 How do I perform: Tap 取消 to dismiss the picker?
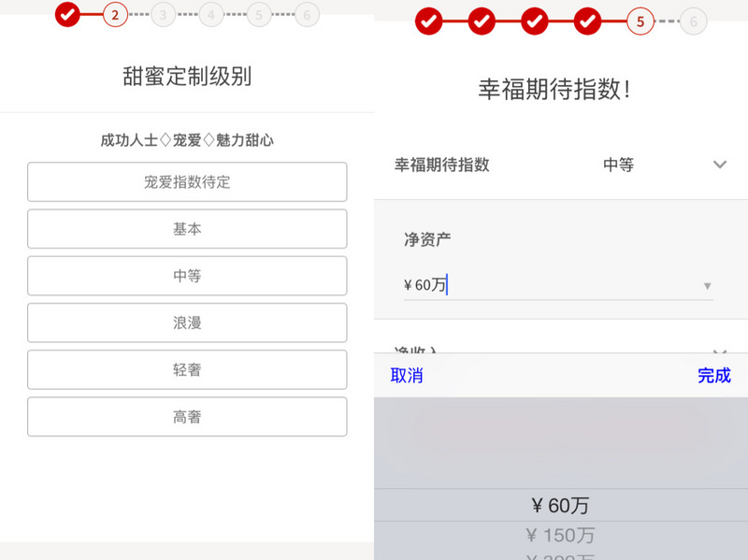pos(407,376)
